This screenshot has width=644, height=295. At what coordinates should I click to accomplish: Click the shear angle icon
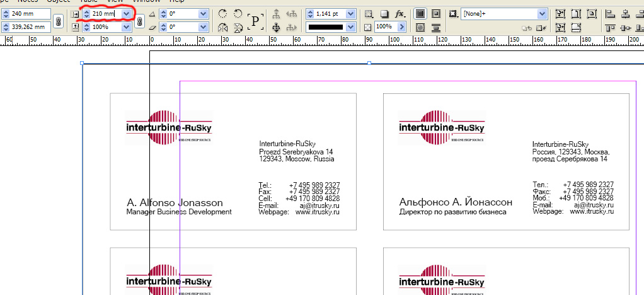point(152,27)
